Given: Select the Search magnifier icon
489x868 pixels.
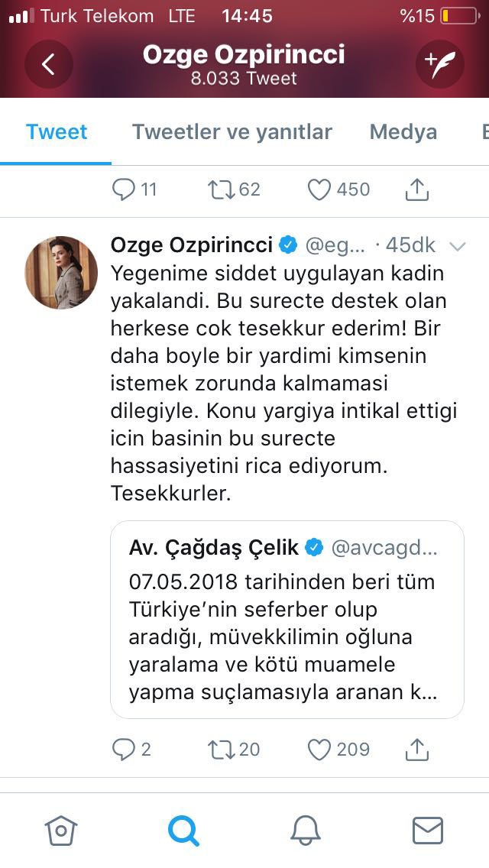Looking at the screenshot, I should click(x=183, y=831).
